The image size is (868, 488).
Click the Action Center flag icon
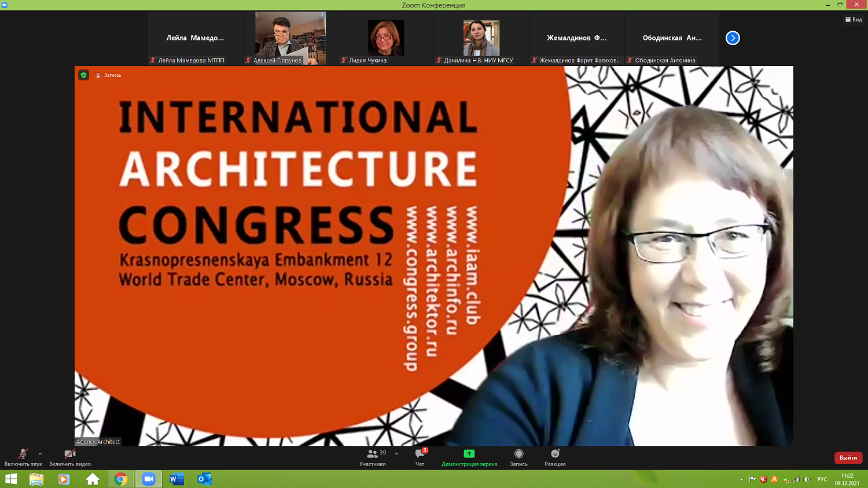coord(752,479)
